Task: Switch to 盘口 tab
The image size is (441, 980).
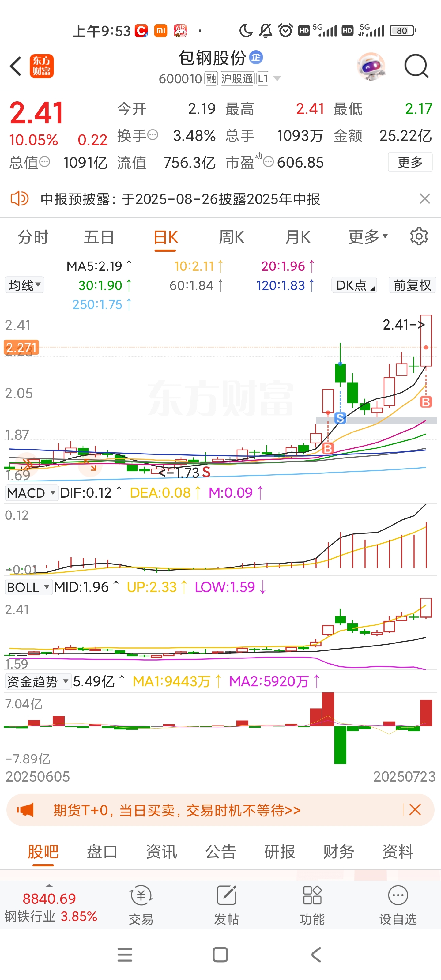Action: coord(102,852)
